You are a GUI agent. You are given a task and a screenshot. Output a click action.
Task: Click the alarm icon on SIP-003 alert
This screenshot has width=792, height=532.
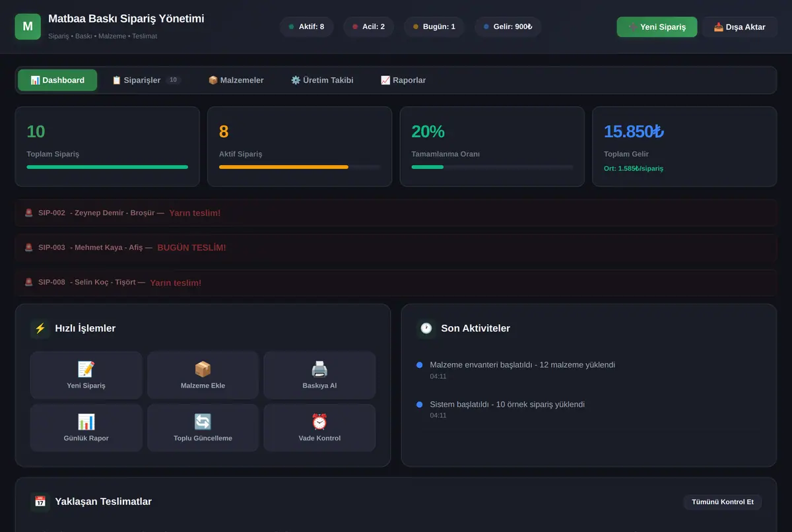29,248
